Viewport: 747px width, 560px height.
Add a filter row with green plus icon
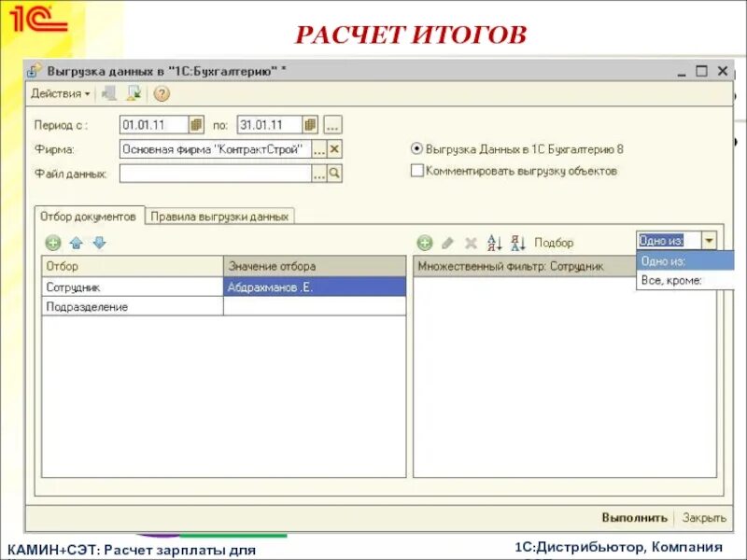point(53,243)
